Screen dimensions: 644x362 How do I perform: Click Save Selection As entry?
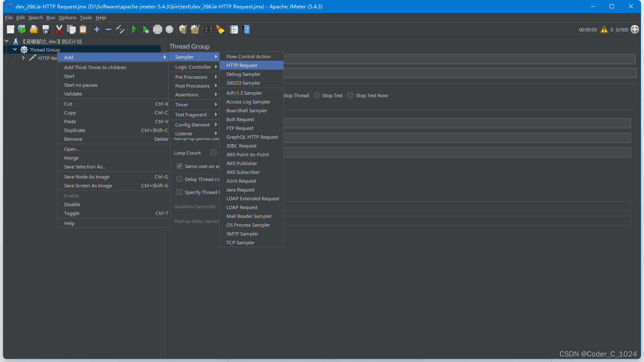[113, 167]
